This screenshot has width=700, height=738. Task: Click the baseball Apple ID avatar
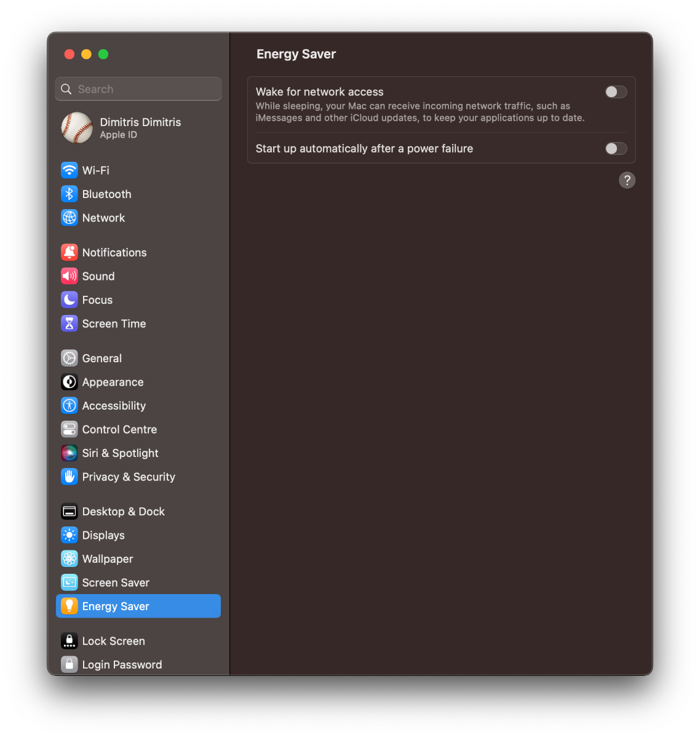pos(77,127)
